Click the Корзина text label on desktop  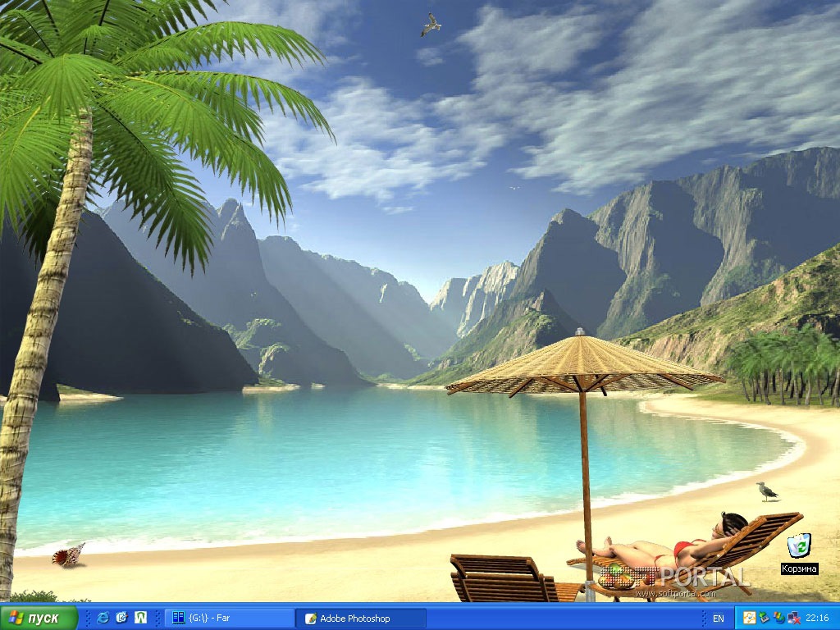click(799, 568)
